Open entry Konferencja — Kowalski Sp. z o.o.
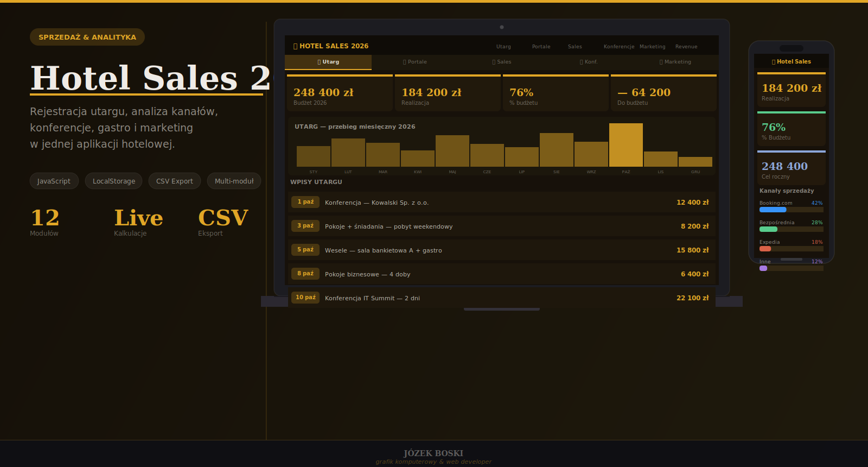868x467 pixels. pyautogui.click(x=502, y=202)
